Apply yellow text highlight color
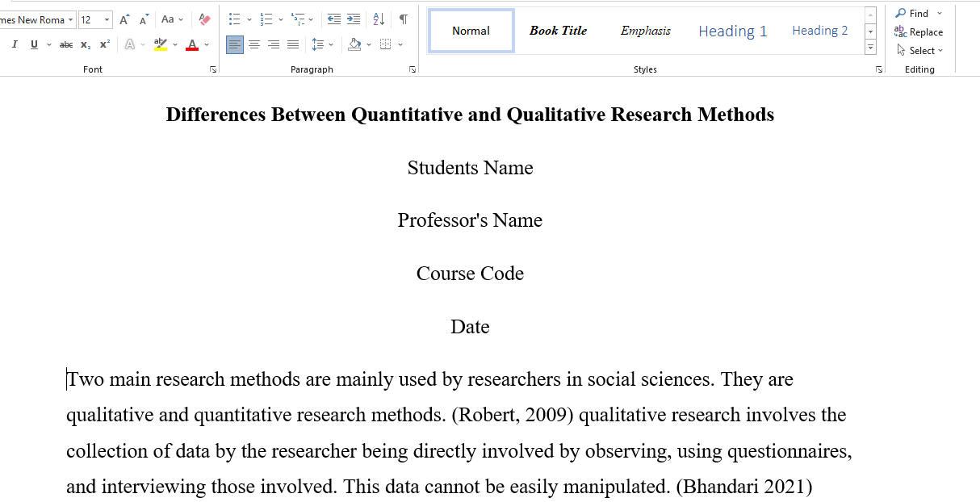Screen dimensions: 980x502 coord(160,44)
